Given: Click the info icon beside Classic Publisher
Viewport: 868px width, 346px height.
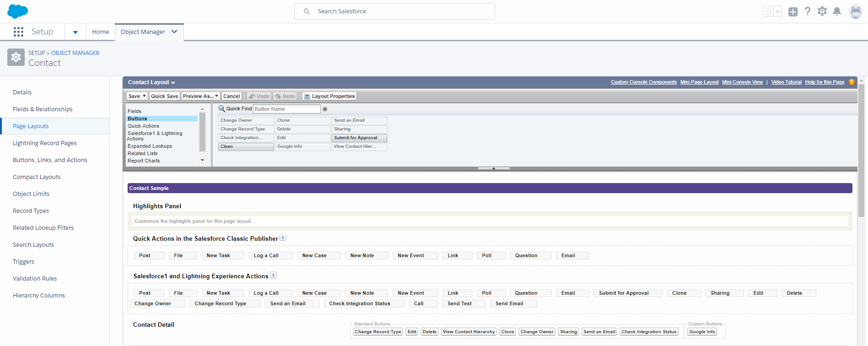Looking at the screenshot, I should click(x=283, y=238).
